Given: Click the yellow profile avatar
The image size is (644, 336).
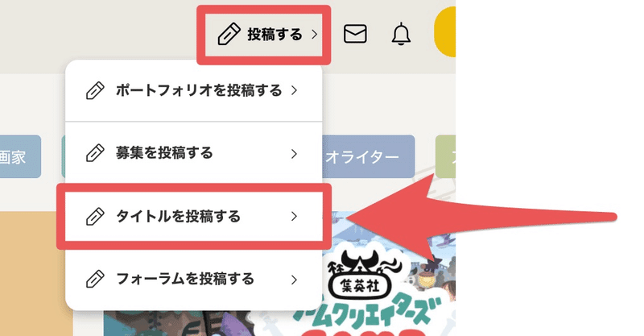Looking at the screenshot, I should pos(445,32).
